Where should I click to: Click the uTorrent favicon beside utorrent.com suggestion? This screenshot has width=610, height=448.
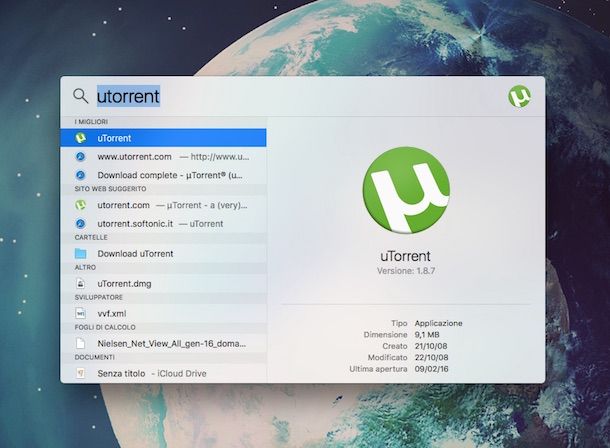(x=81, y=205)
